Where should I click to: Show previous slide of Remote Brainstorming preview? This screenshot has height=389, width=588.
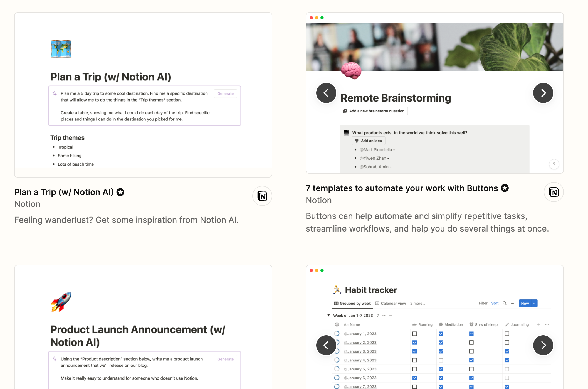click(326, 93)
